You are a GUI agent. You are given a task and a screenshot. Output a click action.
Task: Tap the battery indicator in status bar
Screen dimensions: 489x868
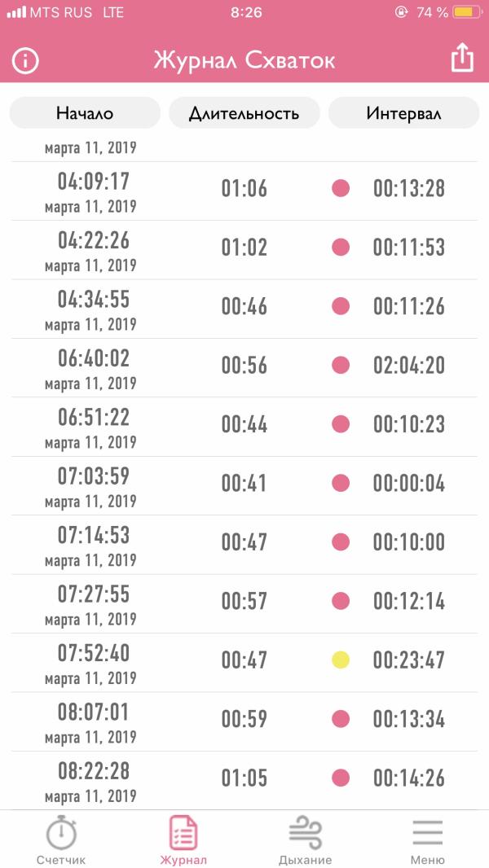(x=467, y=12)
